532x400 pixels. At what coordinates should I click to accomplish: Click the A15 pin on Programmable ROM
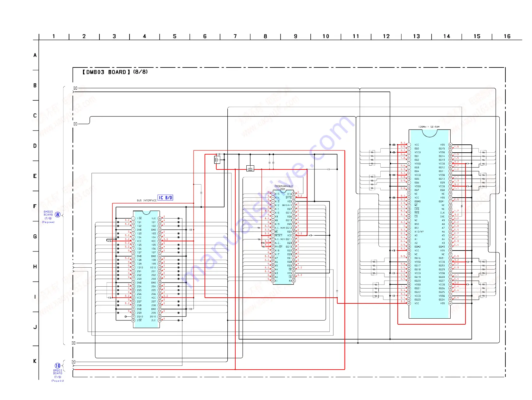(277, 194)
